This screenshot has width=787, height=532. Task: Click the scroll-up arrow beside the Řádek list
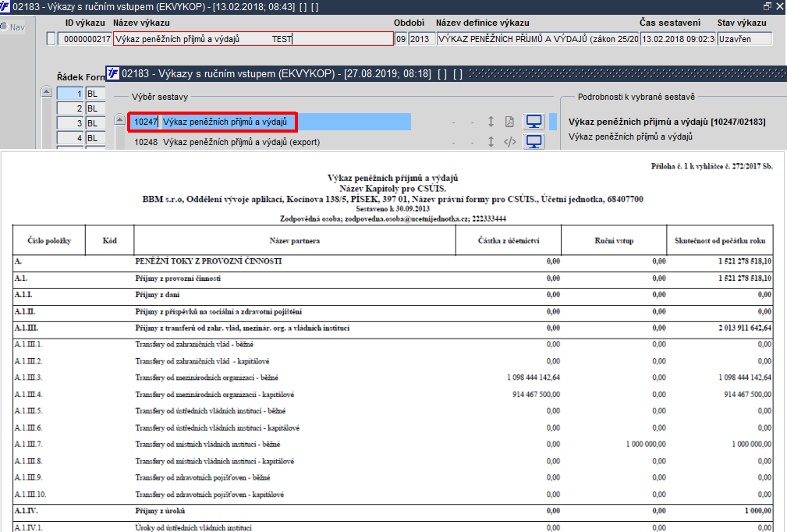(46, 92)
